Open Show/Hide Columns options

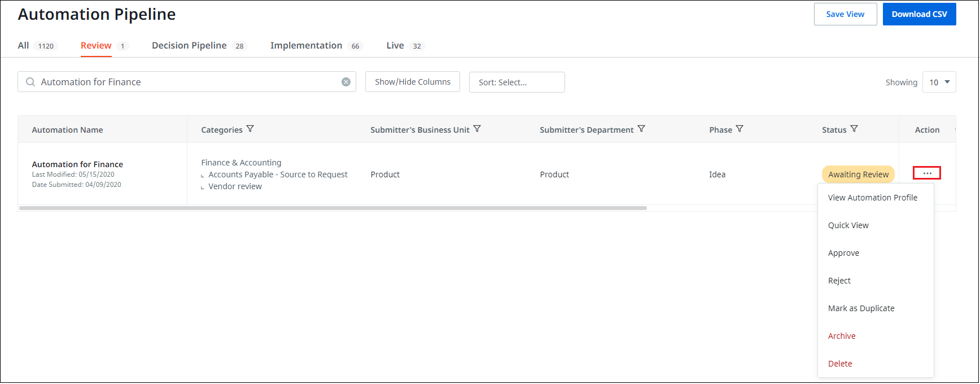(x=413, y=82)
